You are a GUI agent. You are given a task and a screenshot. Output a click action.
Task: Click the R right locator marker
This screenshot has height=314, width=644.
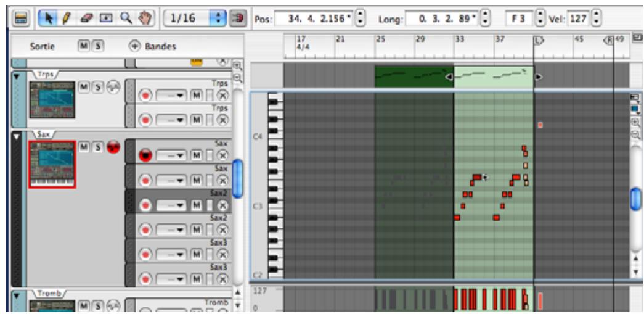point(609,40)
